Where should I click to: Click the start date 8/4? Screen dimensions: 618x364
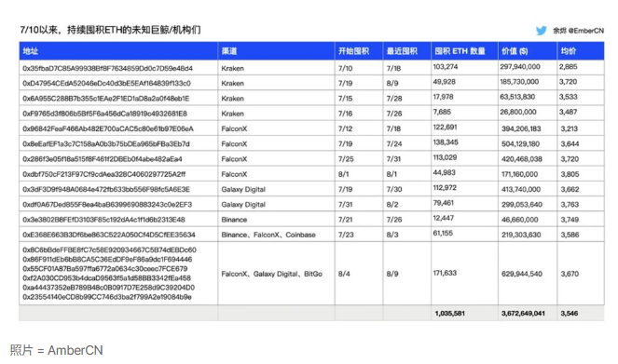[344, 274]
